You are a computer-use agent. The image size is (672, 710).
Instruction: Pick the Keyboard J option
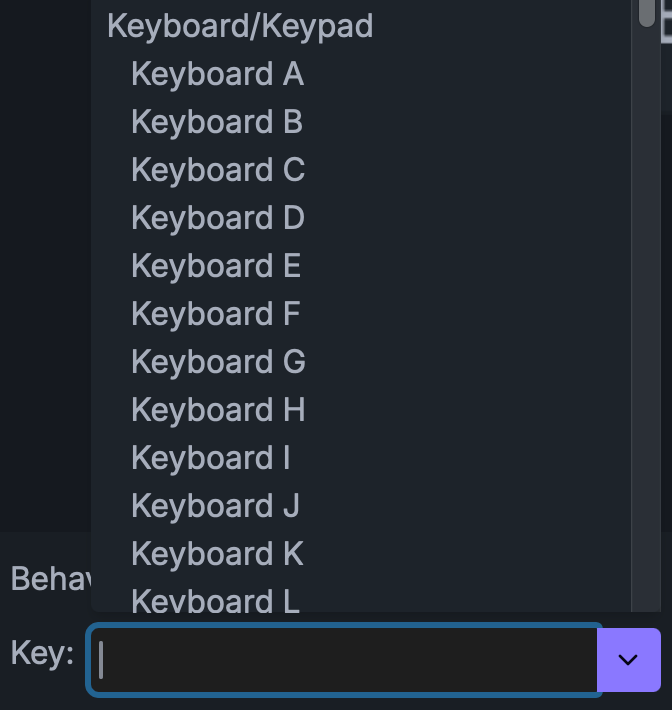point(215,506)
